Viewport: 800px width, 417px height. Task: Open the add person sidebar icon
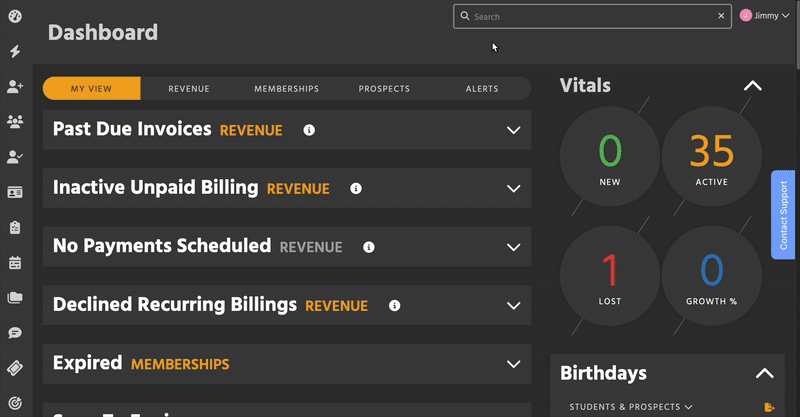point(15,87)
